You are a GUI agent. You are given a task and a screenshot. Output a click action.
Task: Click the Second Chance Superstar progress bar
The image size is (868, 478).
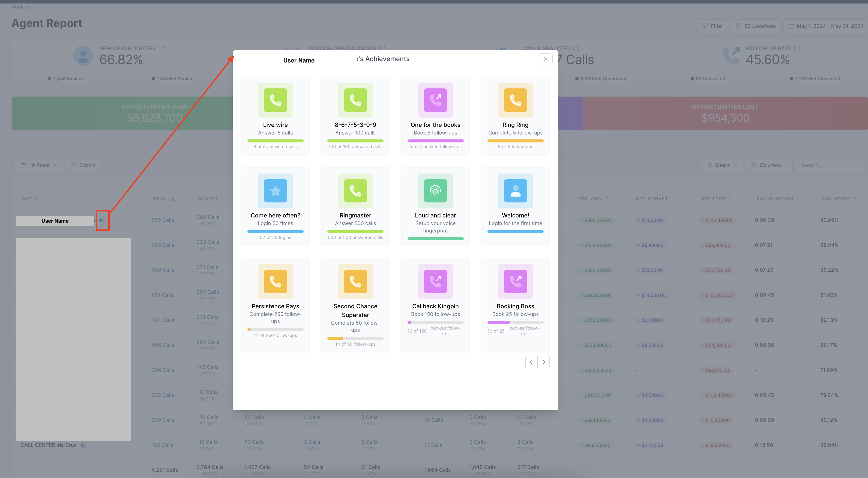355,338
